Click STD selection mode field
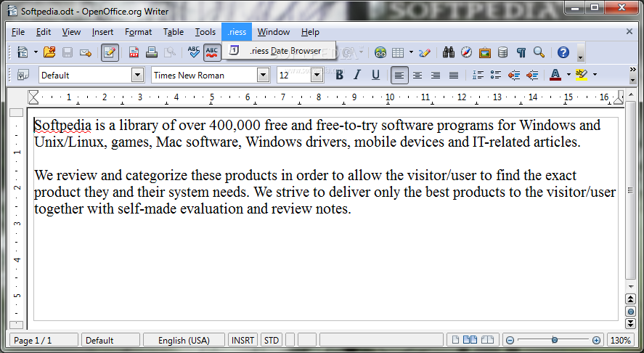The width and height of the screenshot is (644, 353). (272, 340)
